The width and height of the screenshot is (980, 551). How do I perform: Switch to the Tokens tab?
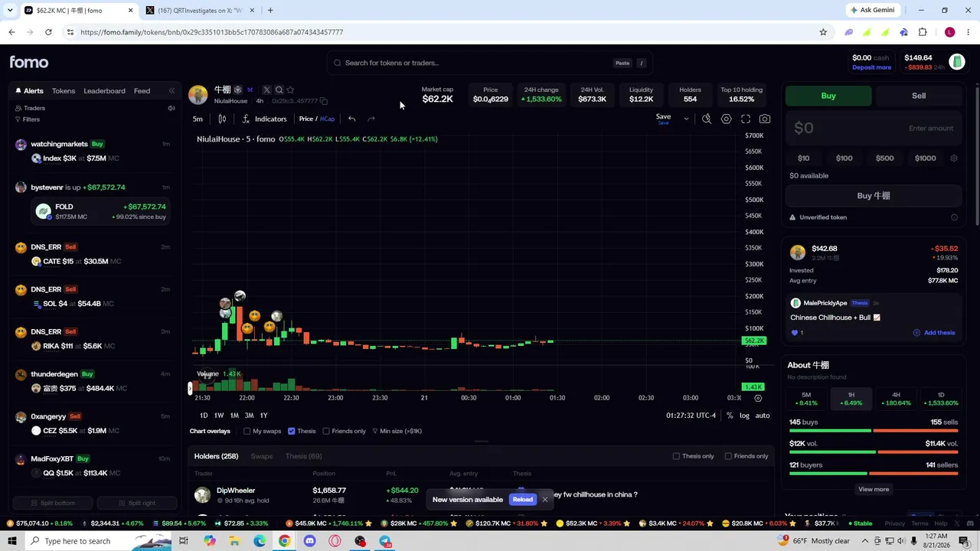(64, 91)
